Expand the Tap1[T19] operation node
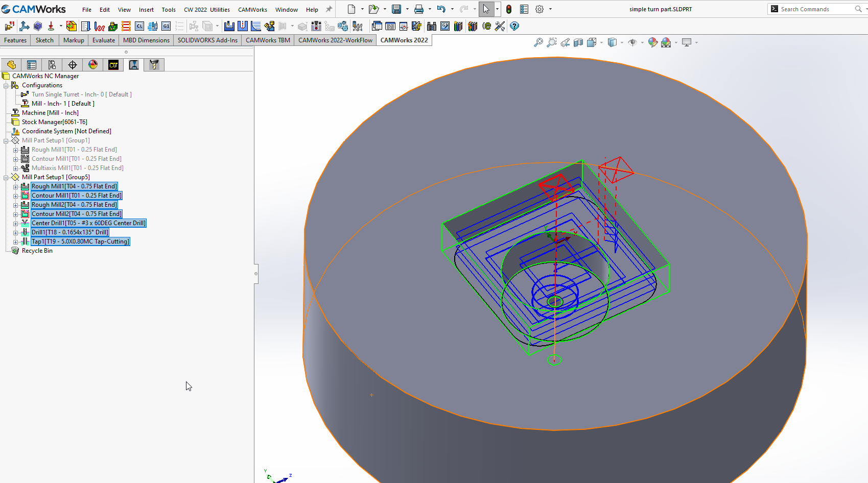Image resolution: width=868 pixels, height=483 pixels. click(x=16, y=242)
